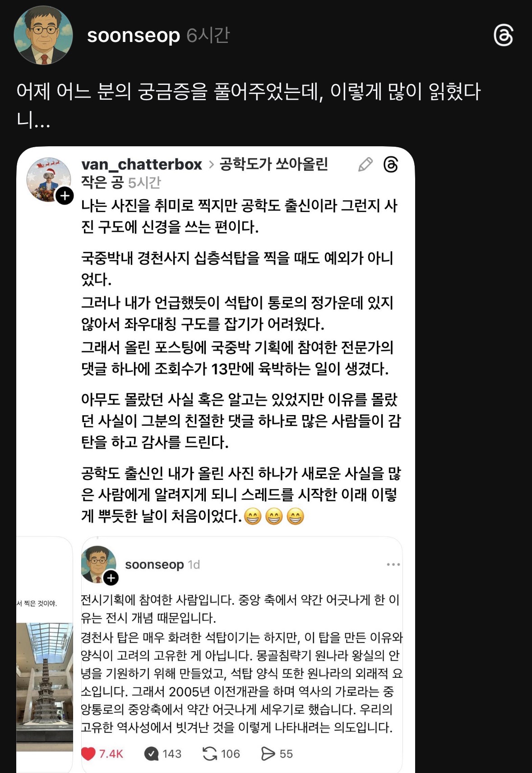Click the Threads logo in top right
Screen dimensions: 532x773
click(x=503, y=35)
